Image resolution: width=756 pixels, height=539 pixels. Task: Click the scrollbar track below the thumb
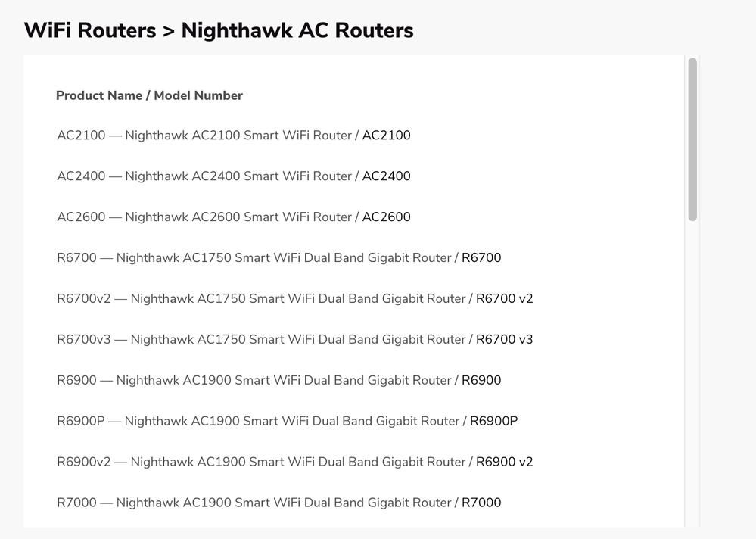(x=692, y=379)
